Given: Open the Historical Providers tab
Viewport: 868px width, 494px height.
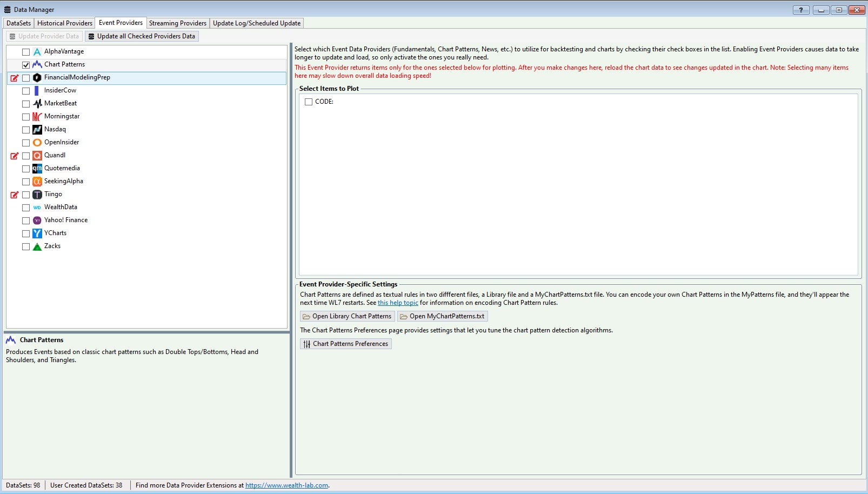Looking at the screenshot, I should tap(65, 23).
